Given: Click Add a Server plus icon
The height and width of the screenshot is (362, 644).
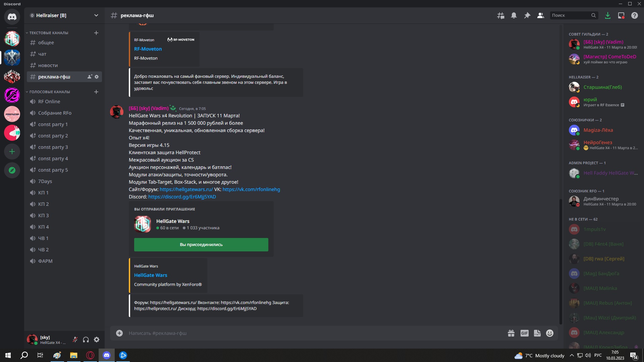Looking at the screenshot, I should click(12, 152).
